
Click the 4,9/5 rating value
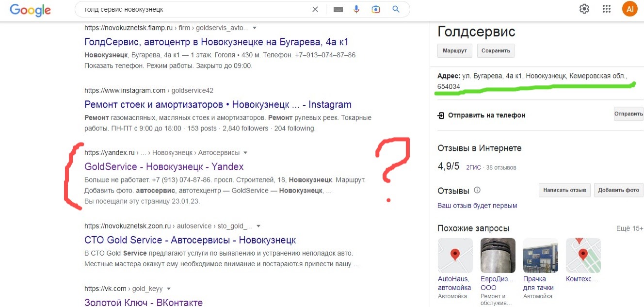[x=449, y=166]
